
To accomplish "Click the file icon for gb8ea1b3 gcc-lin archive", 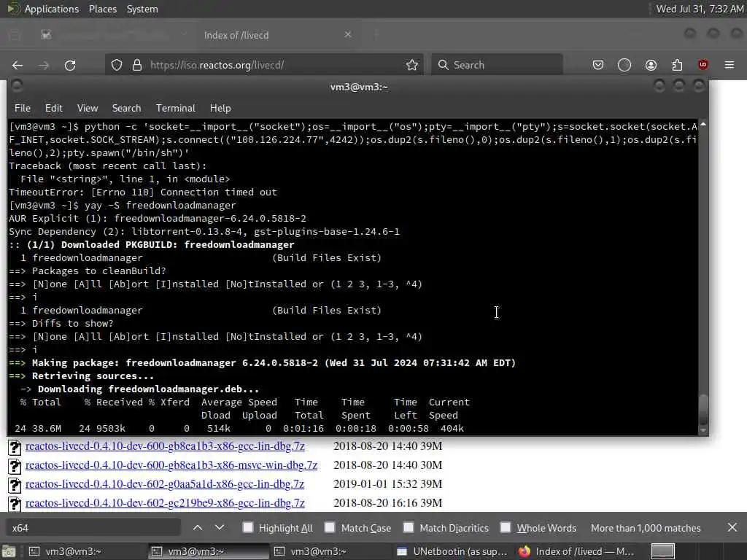I will [x=15, y=447].
